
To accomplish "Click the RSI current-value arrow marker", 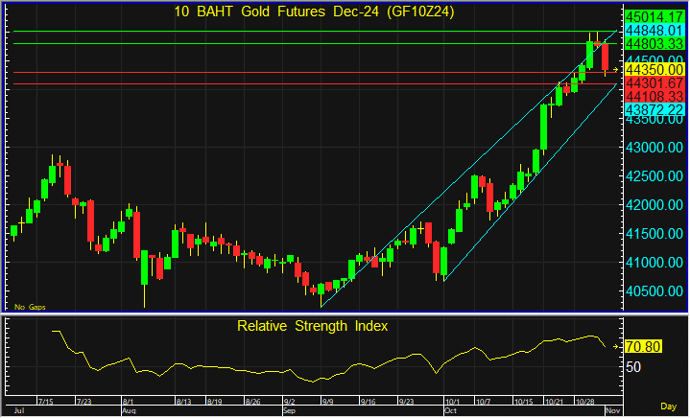I will point(615,347).
